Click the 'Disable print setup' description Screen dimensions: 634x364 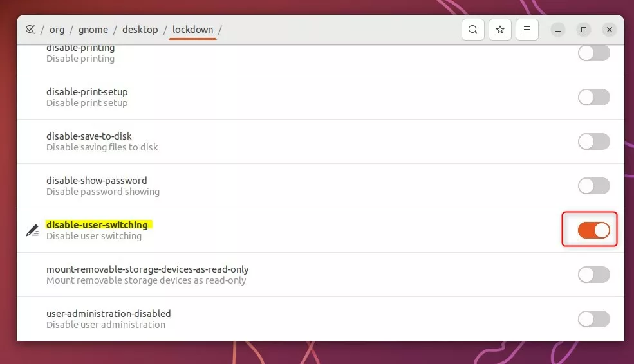coord(87,103)
